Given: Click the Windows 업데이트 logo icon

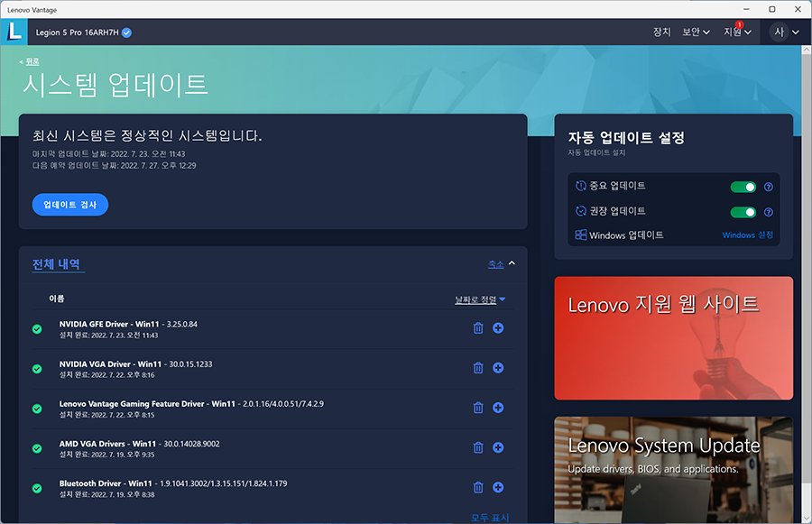Looking at the screenshot, I should 580,235.
